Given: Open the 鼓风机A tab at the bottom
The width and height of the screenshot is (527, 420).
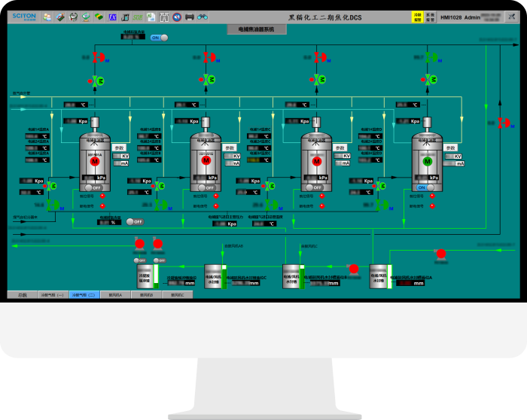Looking at the screenshot, I should click(x=113, y=295).
